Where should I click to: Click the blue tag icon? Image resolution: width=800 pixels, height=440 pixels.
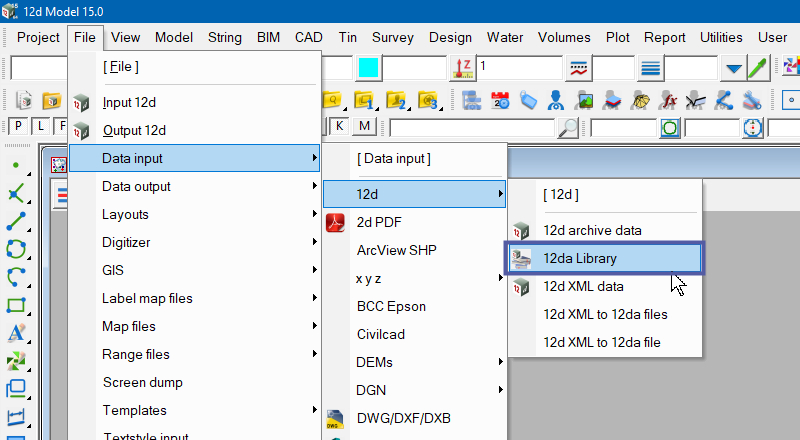pyautogui.click(x=529, y=100)
